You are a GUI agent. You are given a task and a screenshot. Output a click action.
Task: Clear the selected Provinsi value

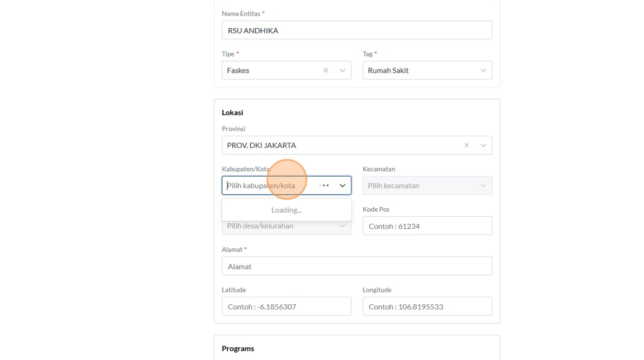click(x=466, y=145)
